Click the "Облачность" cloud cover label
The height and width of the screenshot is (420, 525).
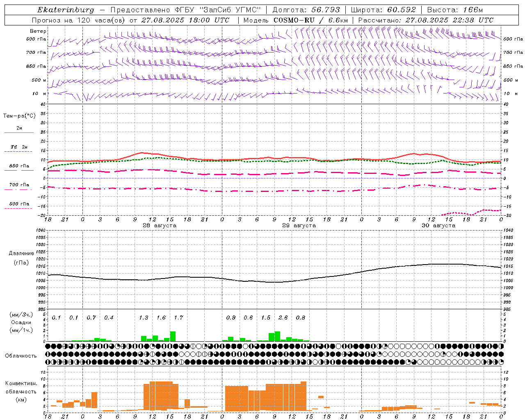pyautogui.click(x=21, y=356)
